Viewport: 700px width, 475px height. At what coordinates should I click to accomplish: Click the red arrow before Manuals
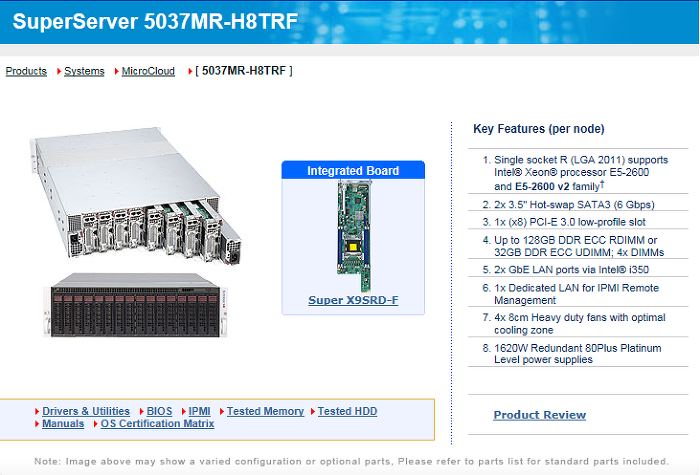(37, 424)
